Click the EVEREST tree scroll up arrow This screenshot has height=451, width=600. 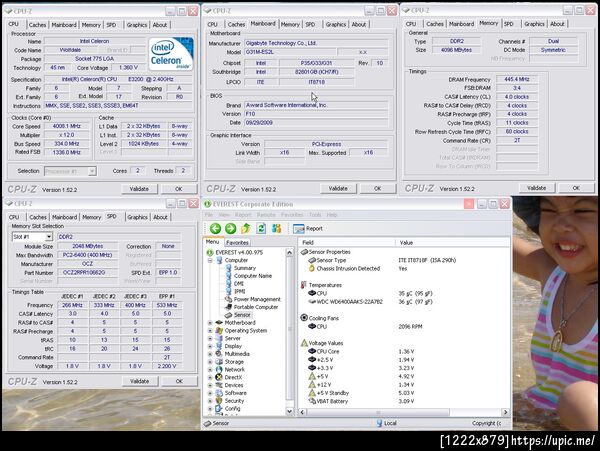[x=290, y=252]
